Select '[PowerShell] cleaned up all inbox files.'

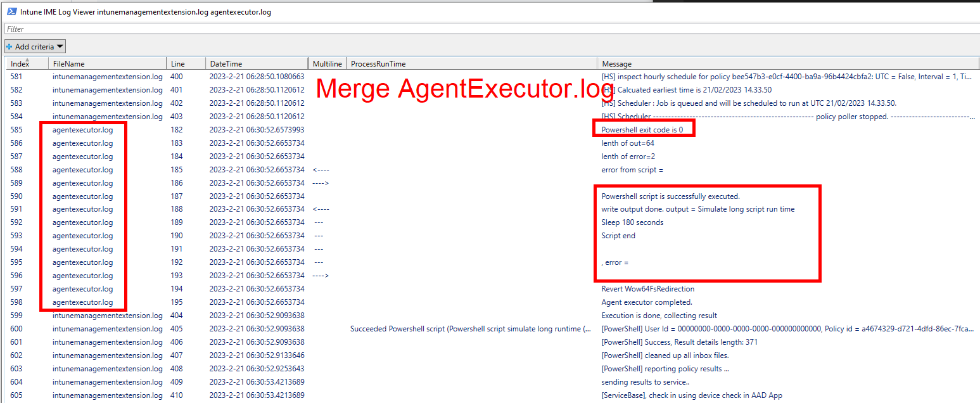pyautogui.click(x=665, y=355)
